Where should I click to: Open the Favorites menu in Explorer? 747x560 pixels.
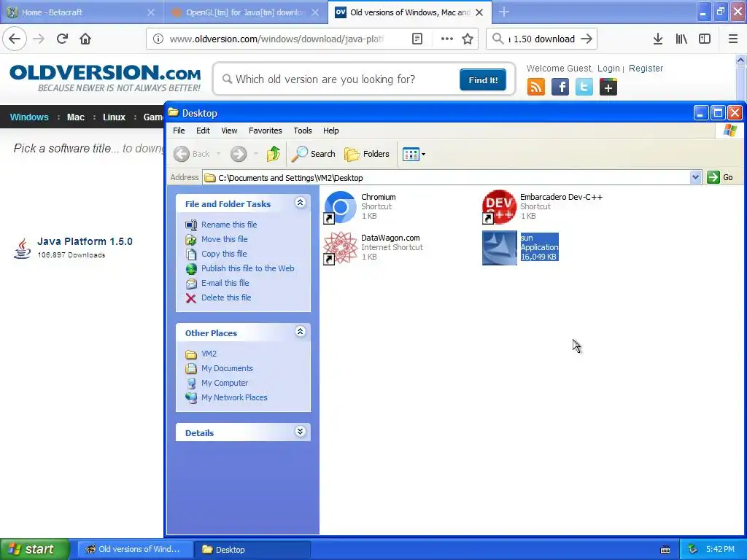[x=265, y=131]
